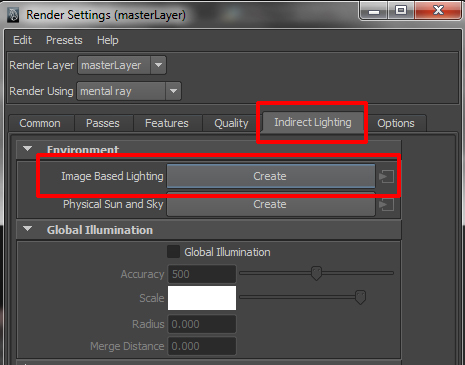Click the Render Layer label
Image resolution: width=465 pixels, height=365 pixels.
(x=42, y=65)
